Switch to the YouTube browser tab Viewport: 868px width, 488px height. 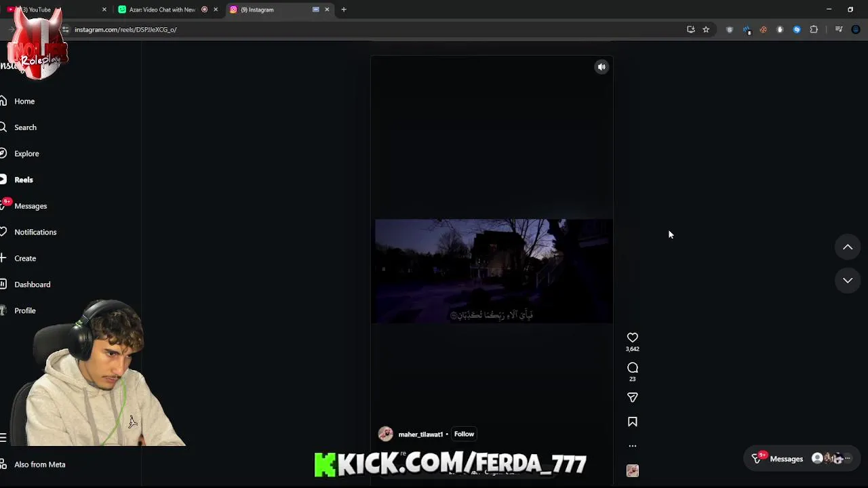(x=54, y=9)
